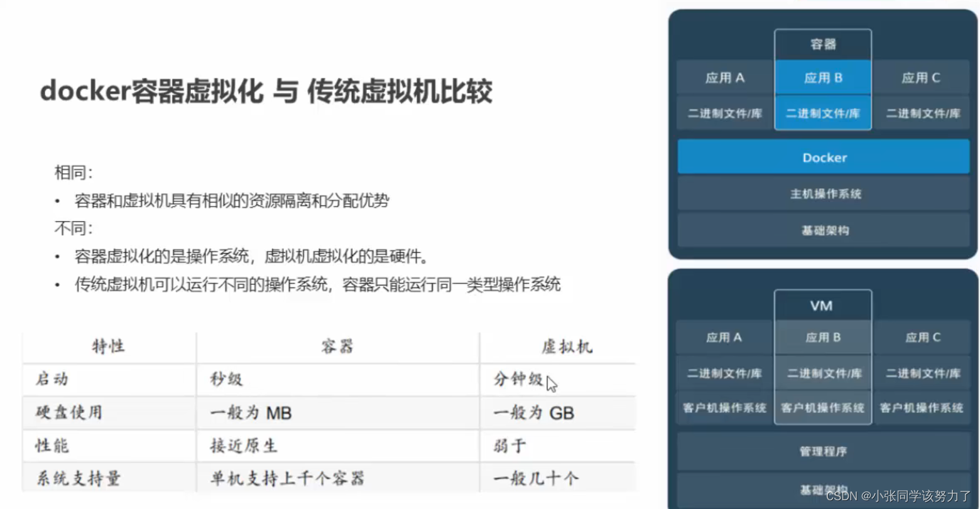This screenshot has width=980, height=509.
Task: Click the slide title "docker容器虚拟化 与 传统虚拟机比较"
Action: pyautogui.click(x=266, y=92)
